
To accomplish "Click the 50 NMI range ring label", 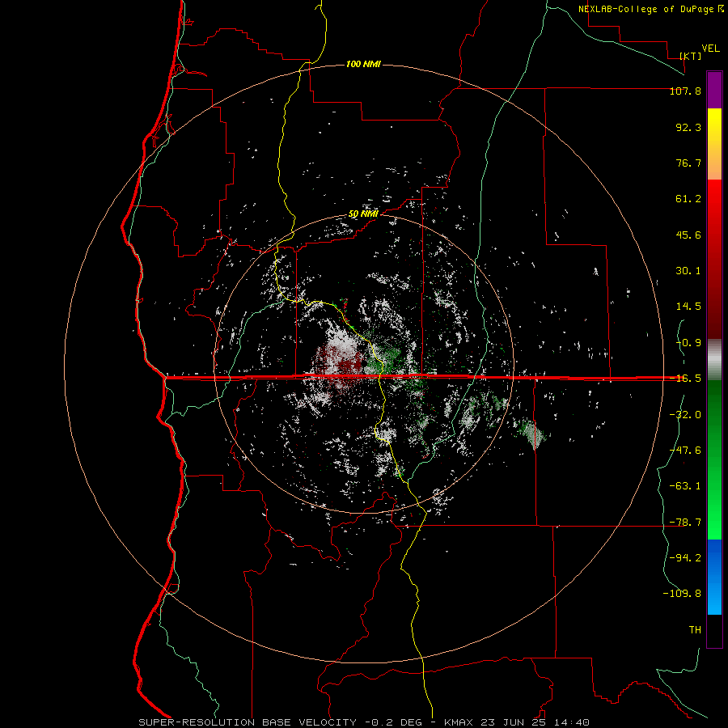I will [x=363, y=214].
